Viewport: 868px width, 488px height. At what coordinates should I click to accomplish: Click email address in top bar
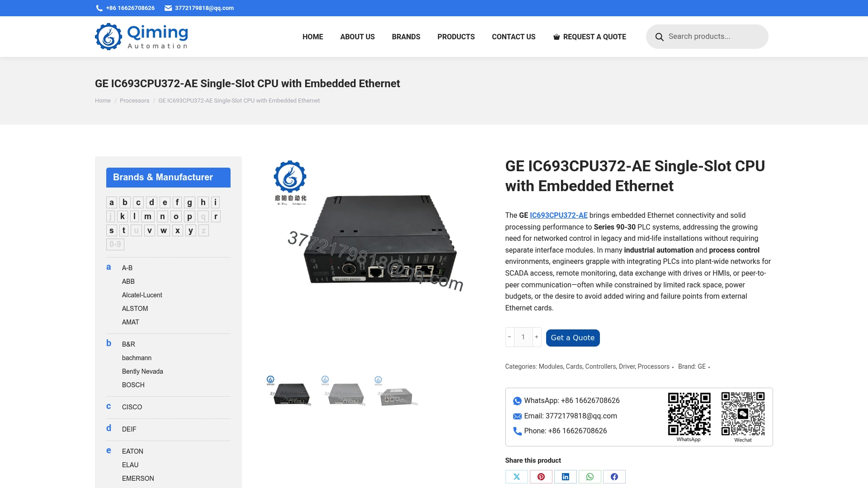coord(204,8)
